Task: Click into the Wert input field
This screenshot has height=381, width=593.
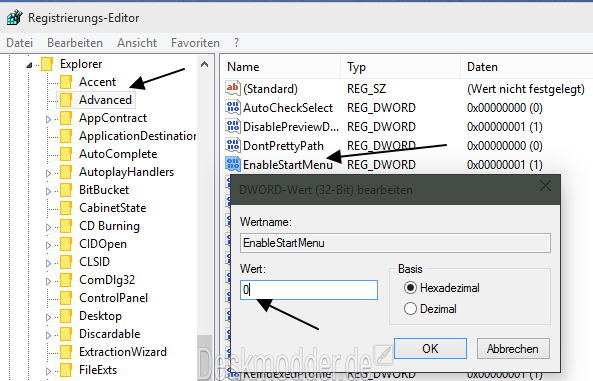Action: (x=309, y=290)
